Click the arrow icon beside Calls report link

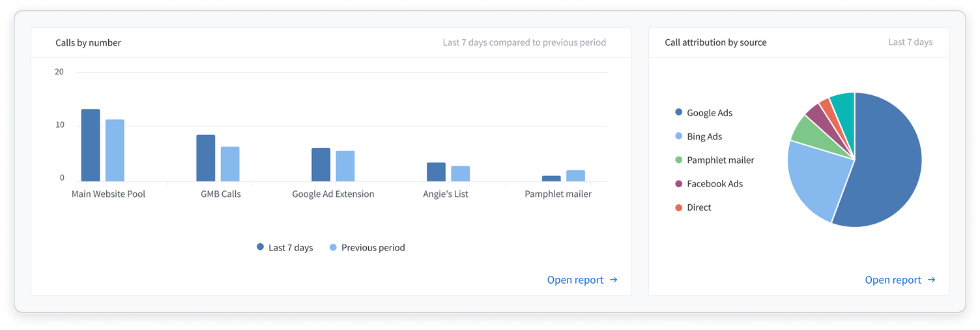[x=613, y=280]
